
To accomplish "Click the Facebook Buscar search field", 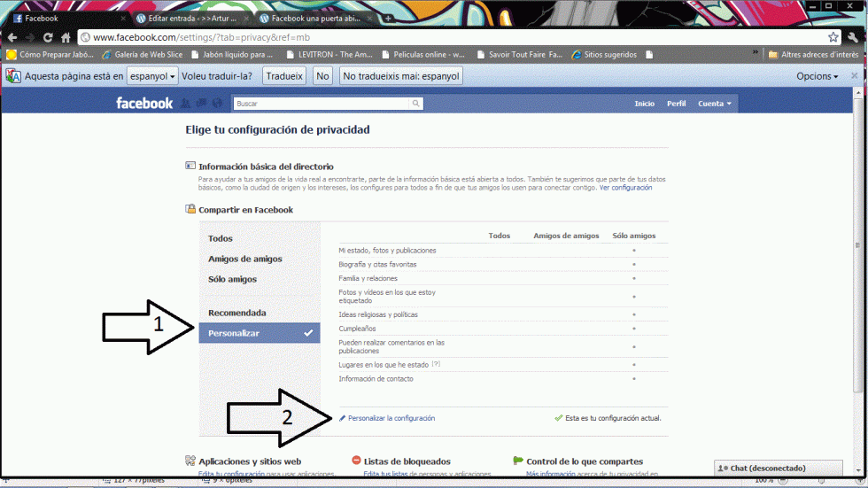I will point(321,104).
